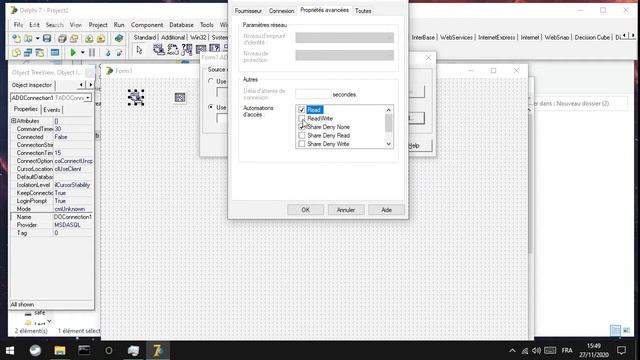Click the New Form toolbar icon
The image size is (640, 360).
(55, 52)
